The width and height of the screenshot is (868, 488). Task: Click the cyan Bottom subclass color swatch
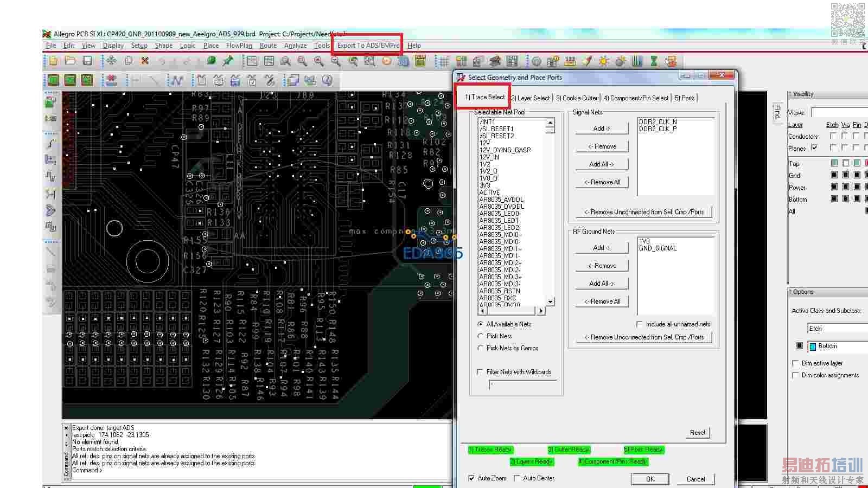pos(813,346)
